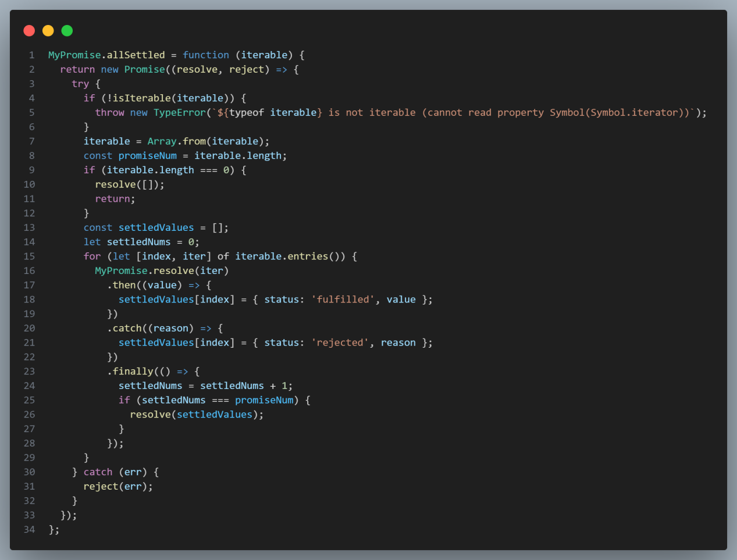Click the green maximize dot
Image resolution: width=737 pixels, height=560 pixels.
(x=67, y=30)
